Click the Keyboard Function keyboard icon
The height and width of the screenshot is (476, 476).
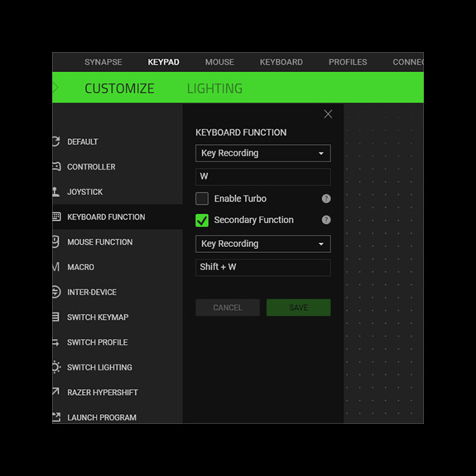point(57,216)
